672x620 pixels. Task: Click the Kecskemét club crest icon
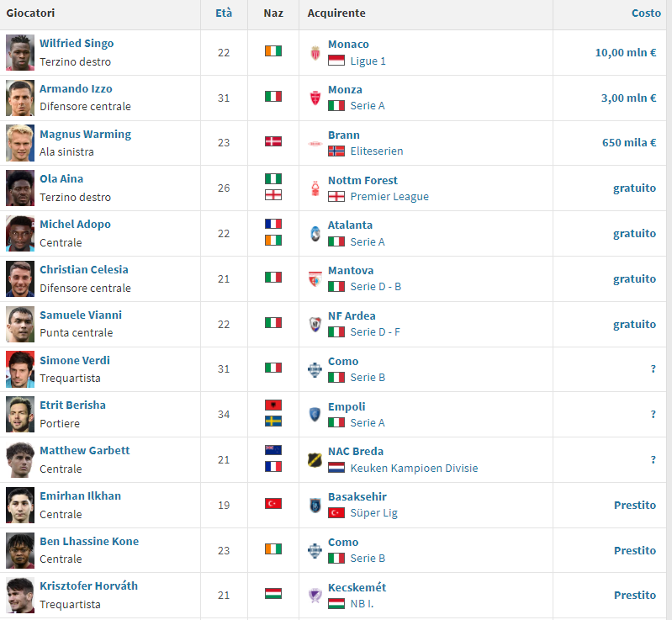point(315,596)
